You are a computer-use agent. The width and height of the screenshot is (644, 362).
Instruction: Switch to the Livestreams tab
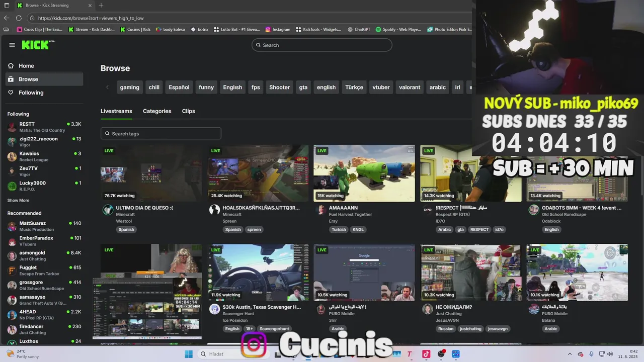pos(116,111)
